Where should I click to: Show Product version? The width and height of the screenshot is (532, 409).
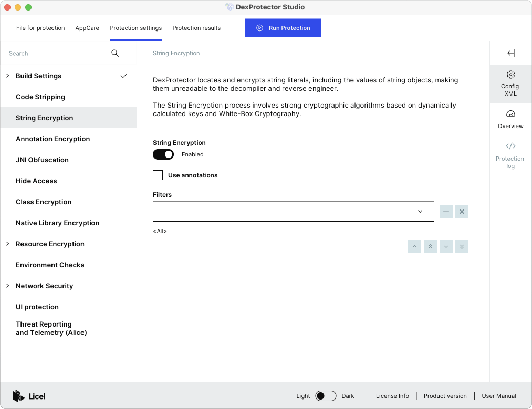(445, 396)
